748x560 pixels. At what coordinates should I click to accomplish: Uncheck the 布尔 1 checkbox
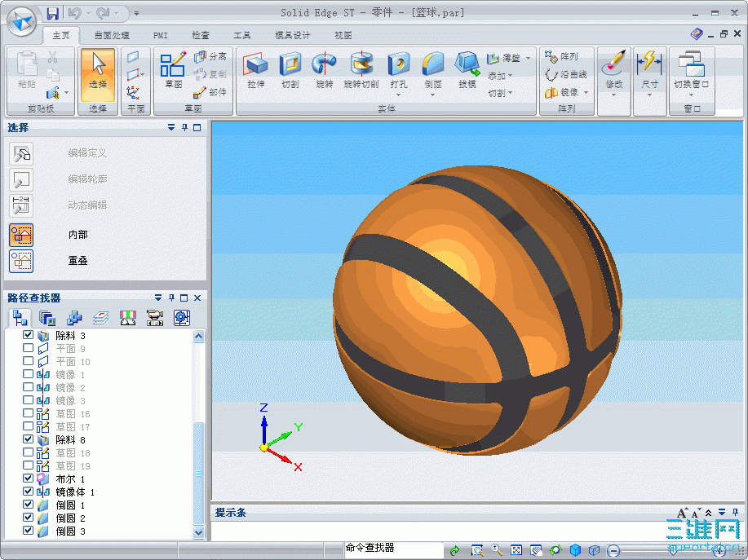(x=29, y=478)
